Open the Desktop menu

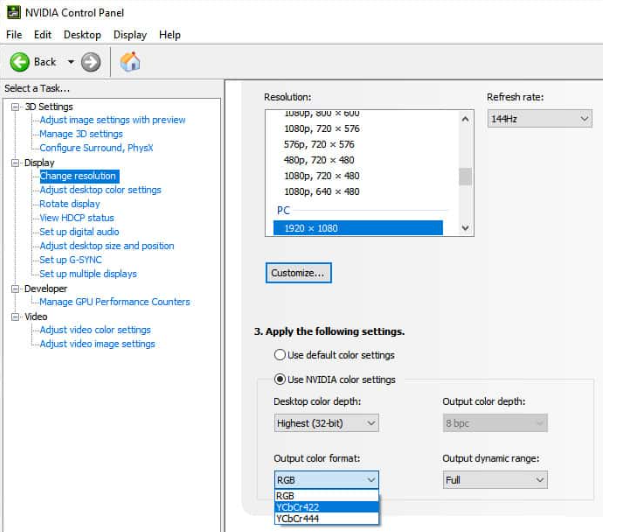click(x=82, y=35)
